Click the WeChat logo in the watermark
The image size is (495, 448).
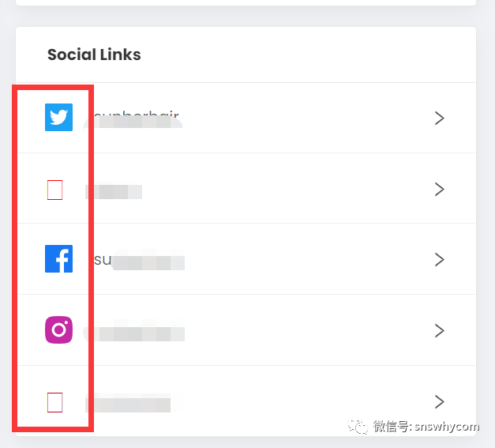(360, 427)
